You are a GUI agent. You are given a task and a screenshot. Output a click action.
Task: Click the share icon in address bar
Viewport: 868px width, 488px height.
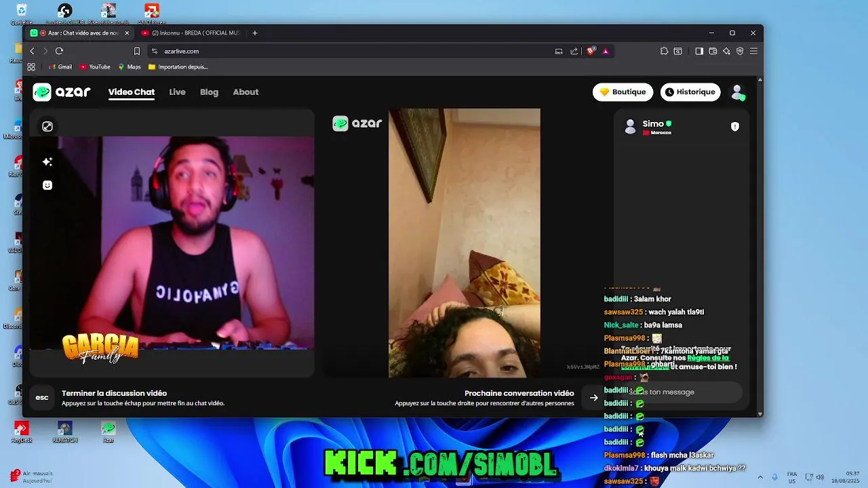click(x=574, y=51)
